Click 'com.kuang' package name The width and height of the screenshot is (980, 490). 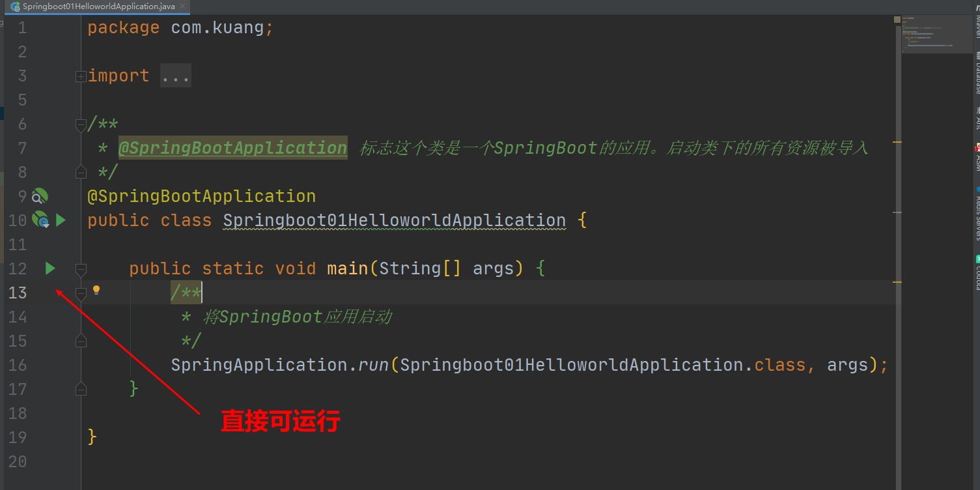tap(217, 28)
